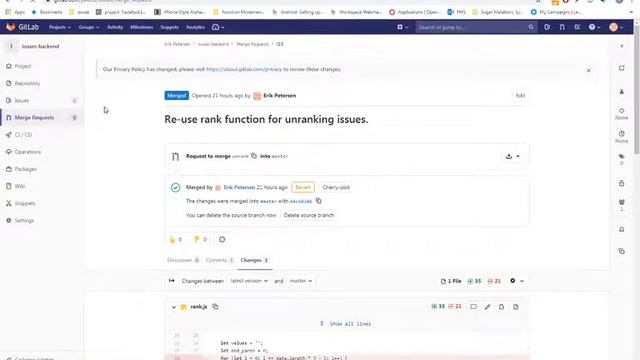Click the Erik Petersen author link
This screenshot has width=640, height=360.
click(x=280, y=96)
